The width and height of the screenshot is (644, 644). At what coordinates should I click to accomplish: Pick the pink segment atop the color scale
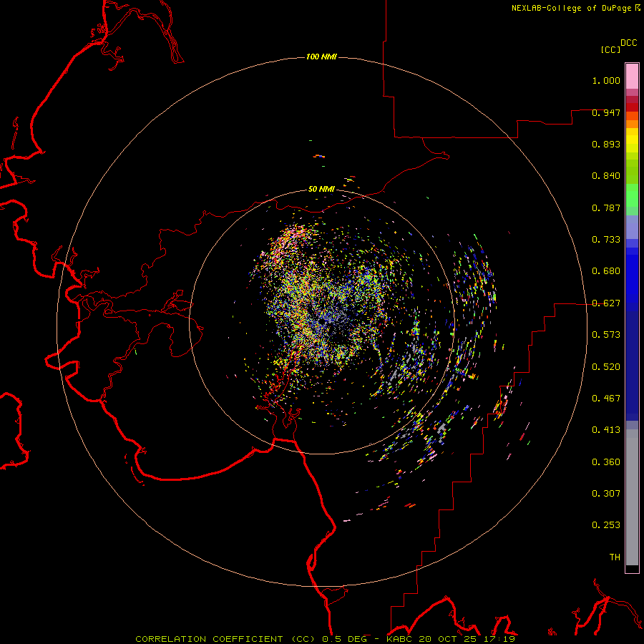[x=632, y=77]
